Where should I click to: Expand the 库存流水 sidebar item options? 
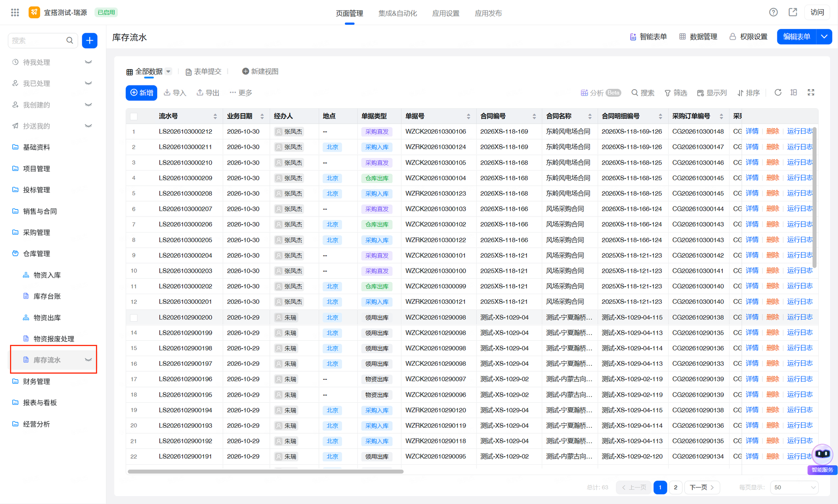(88, 360)
